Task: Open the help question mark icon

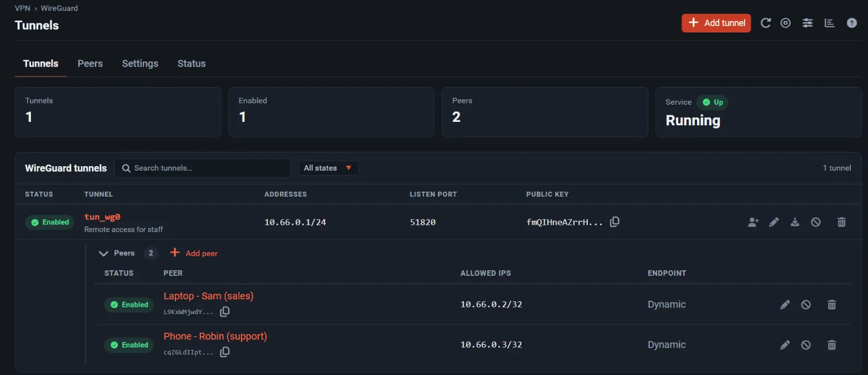Action: click(852, 23)
